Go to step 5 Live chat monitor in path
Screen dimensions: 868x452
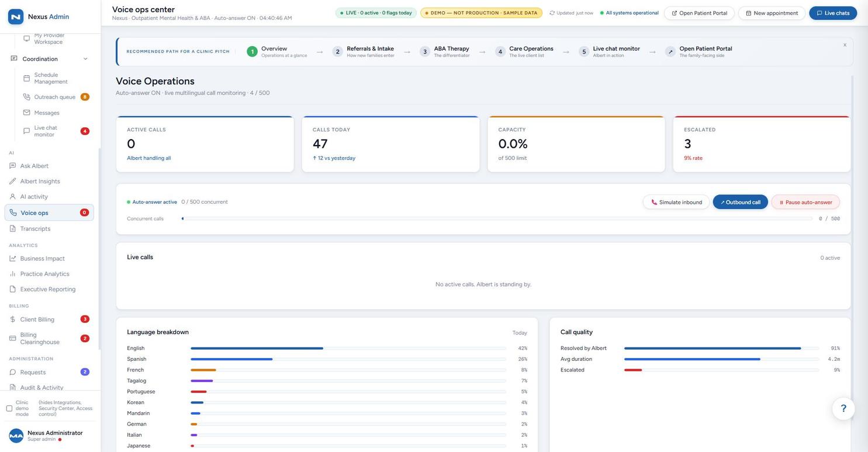point(610,51)
